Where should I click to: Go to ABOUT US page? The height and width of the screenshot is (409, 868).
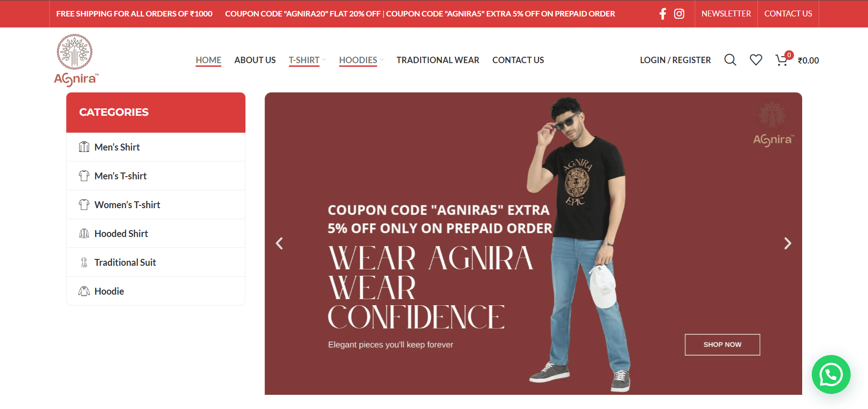255,60
